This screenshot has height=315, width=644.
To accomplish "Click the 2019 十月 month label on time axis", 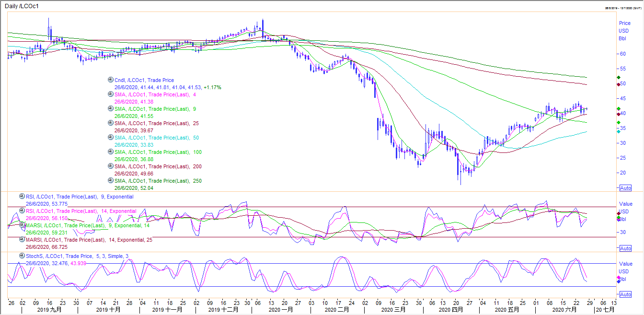I will click(108, 310).
